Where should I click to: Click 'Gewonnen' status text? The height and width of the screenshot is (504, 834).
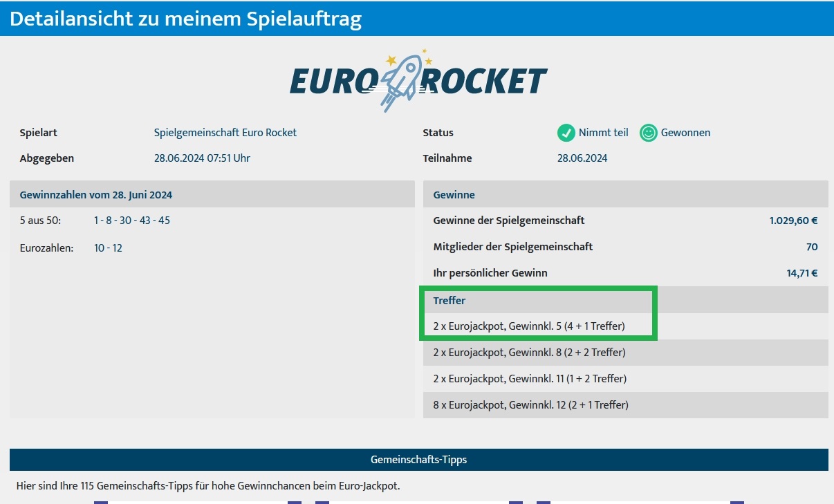685,133
